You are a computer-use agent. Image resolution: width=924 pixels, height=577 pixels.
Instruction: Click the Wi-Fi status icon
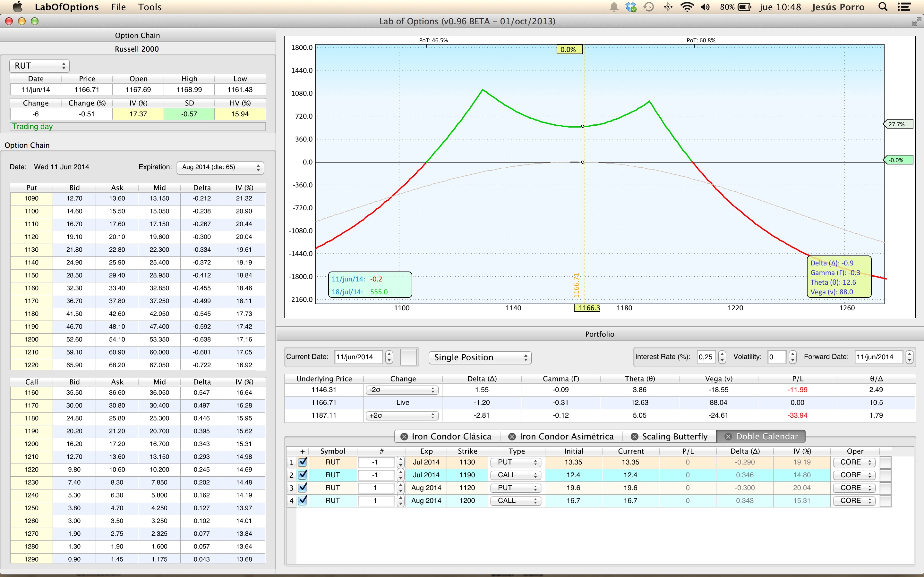point(687,7)
